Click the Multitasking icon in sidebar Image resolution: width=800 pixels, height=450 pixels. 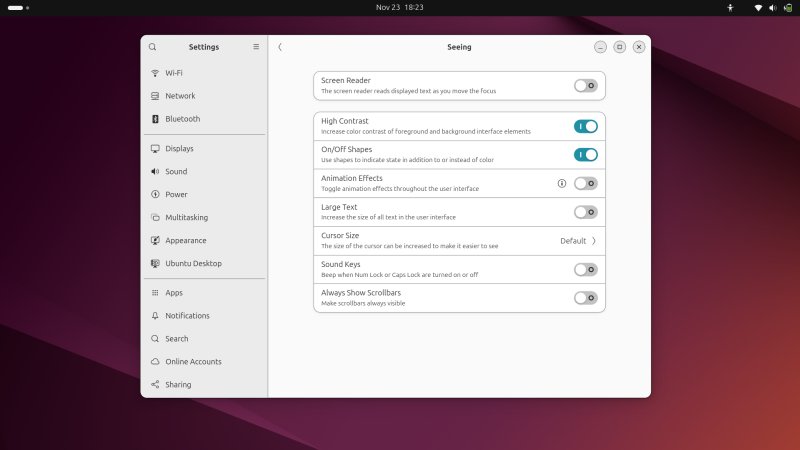[155, 217]
